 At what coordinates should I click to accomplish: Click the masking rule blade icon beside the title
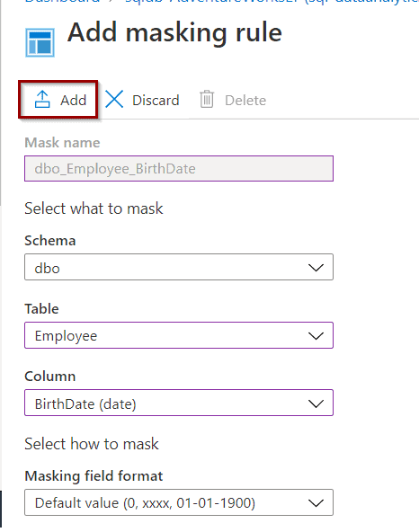(40, 43)
